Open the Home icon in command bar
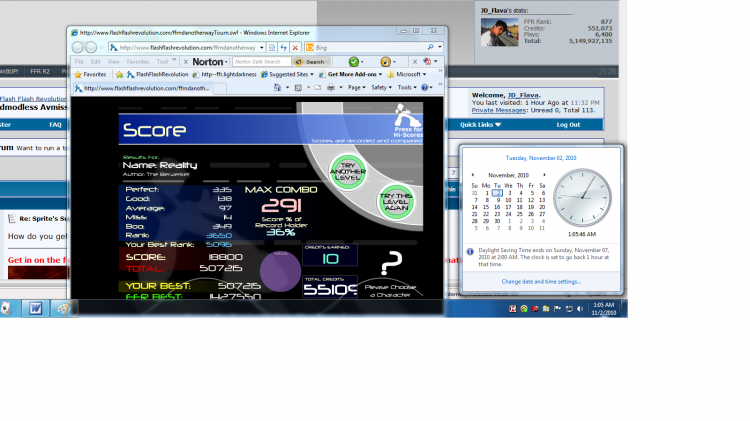The height and width of the screenshot is (421, 750). coord(277,88)
